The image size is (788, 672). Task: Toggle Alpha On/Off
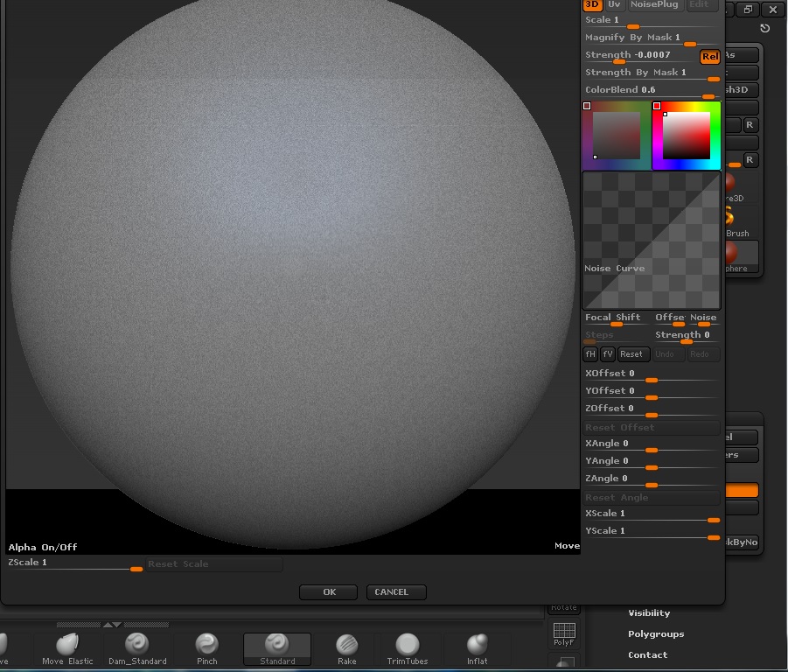click(x=43, y=547)
